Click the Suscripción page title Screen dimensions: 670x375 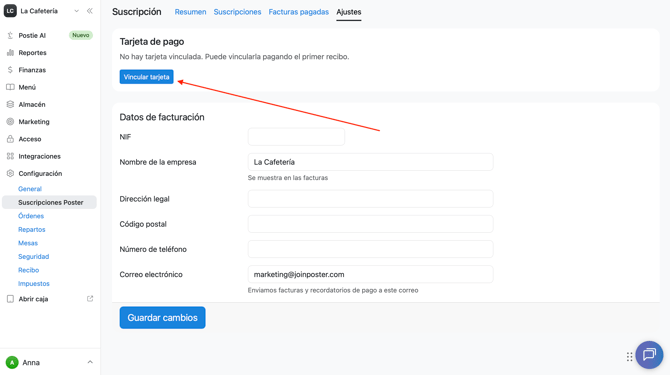(x=137, y=12)
